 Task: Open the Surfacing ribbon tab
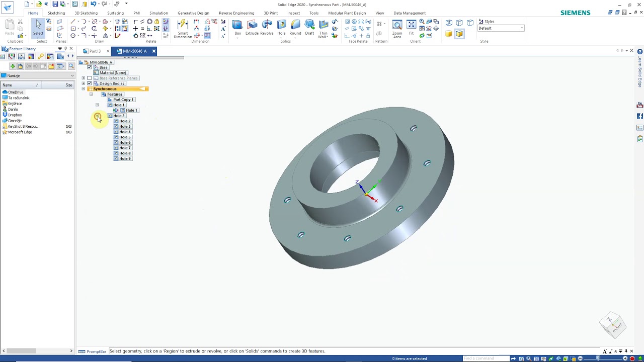point(115,13)
